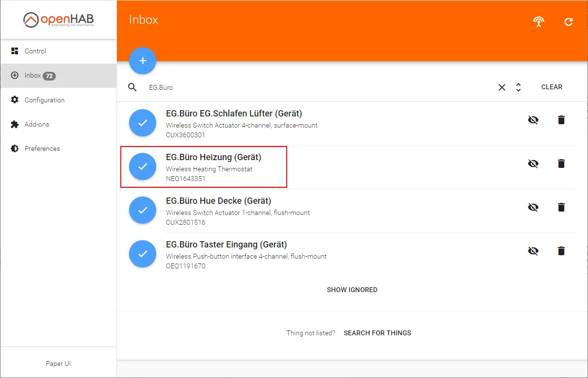
Task: Approve EG.Büro EG.Schlafen Lüfter with checkmark
Action: [x=143, y=123]
